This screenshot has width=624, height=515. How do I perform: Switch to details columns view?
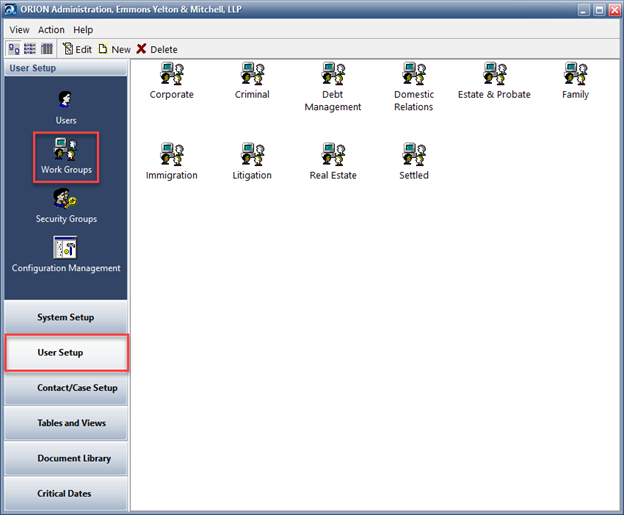tap(47, 49)
